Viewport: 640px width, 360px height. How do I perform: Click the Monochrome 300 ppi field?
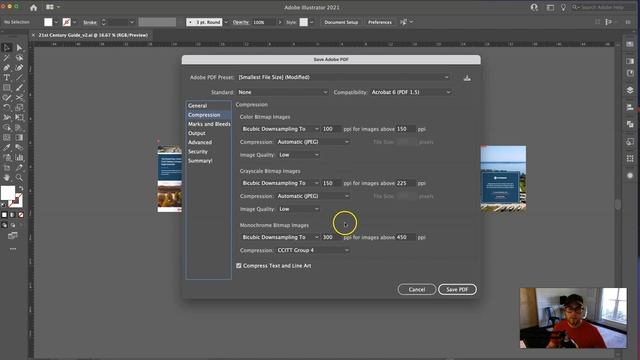331,237
